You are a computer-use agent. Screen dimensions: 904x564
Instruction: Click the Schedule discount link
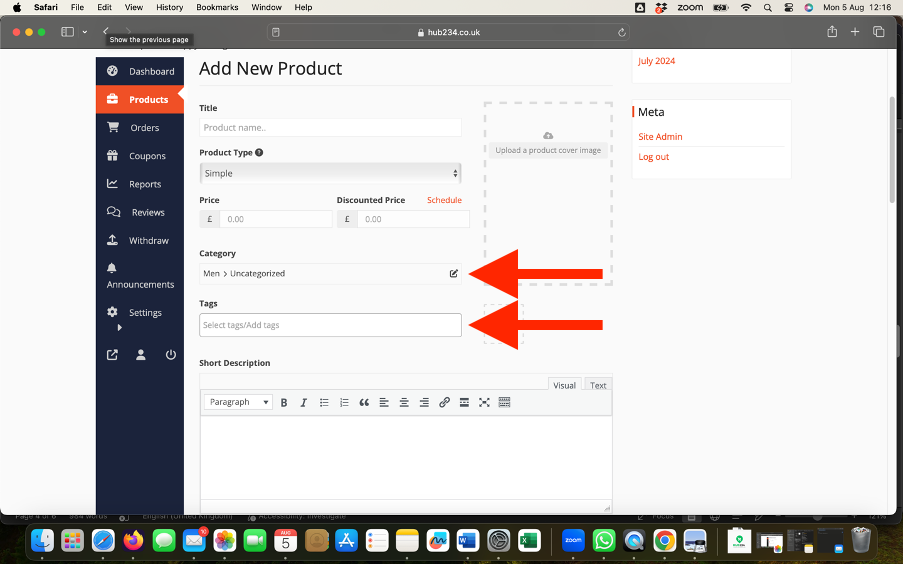click(x=444, y=200)
